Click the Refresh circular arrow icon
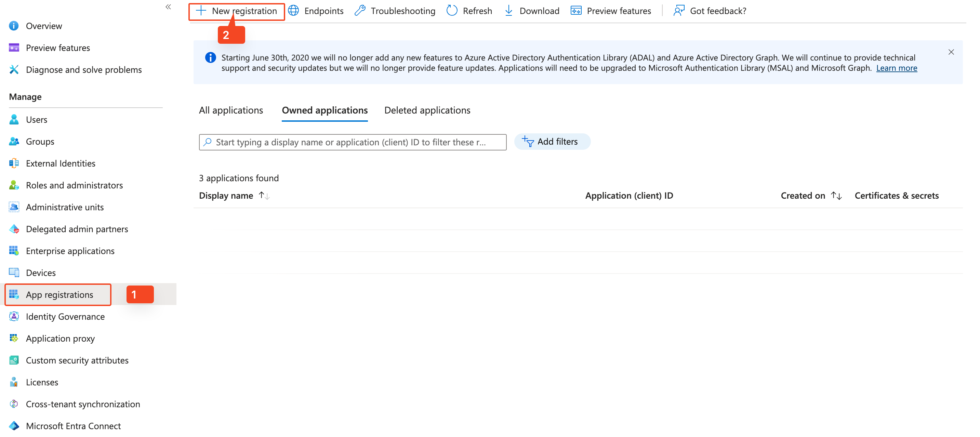Screen dimensions: 980x437 (x=452, y=11)
